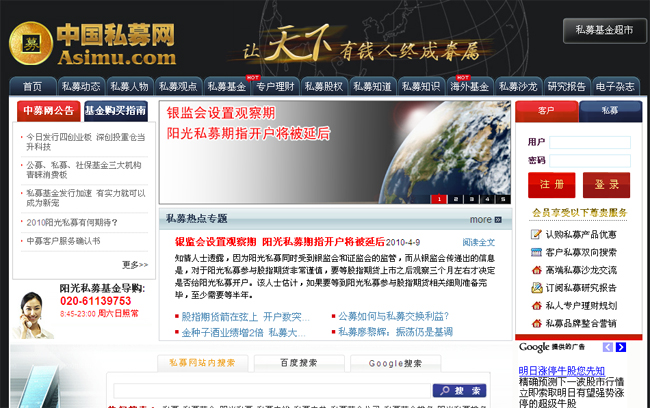The height and width of the screenshot is (408, 650).
Task: Click icon beside 私募品牌整合营销
Action: (x=536, y=323)
